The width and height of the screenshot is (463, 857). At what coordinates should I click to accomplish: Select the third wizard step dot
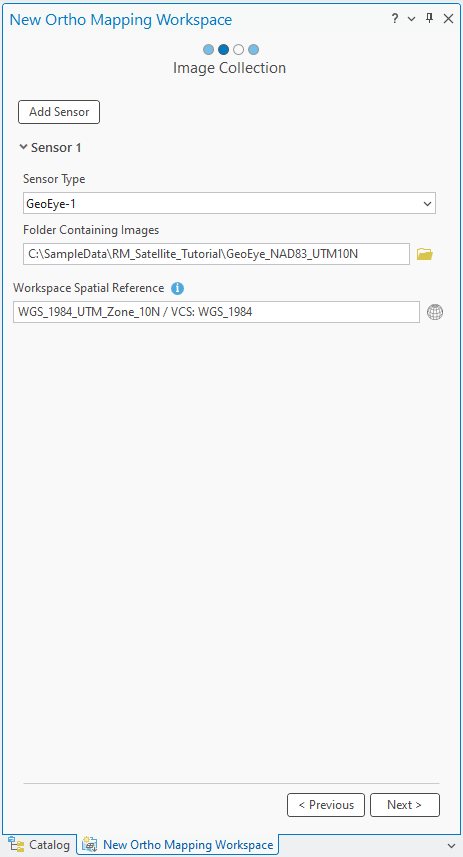coord(238,50)
